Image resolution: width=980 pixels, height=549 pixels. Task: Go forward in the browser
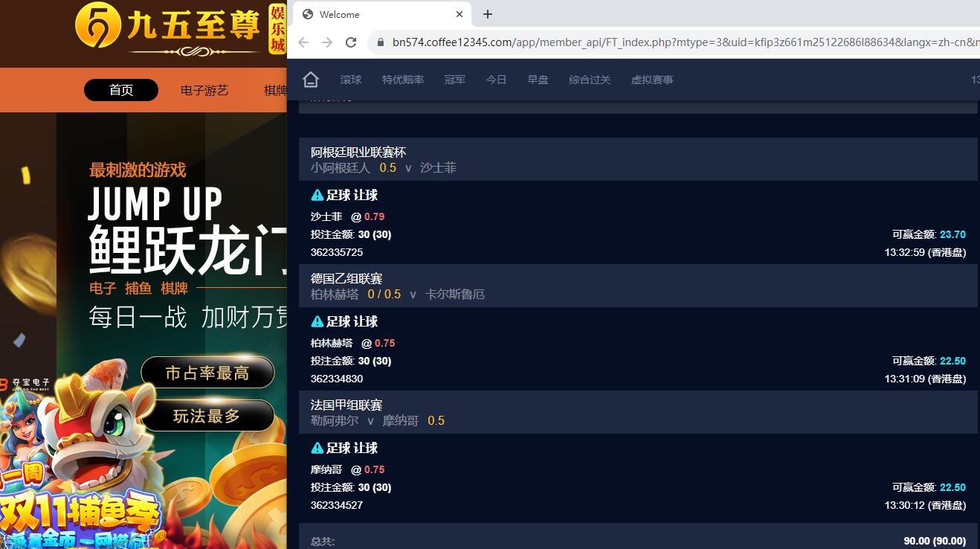(327, 42)
